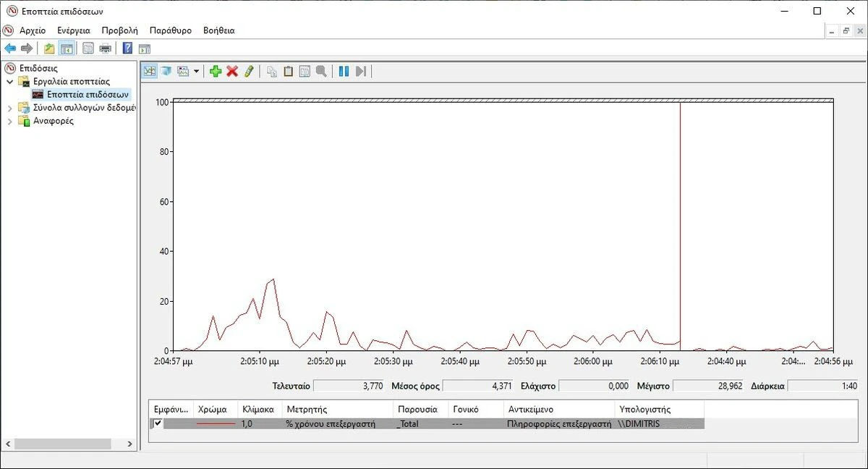This screenshot has width=868, height=469.
Task: Update data once with the step-forward icon
Action: click(361, 70)
